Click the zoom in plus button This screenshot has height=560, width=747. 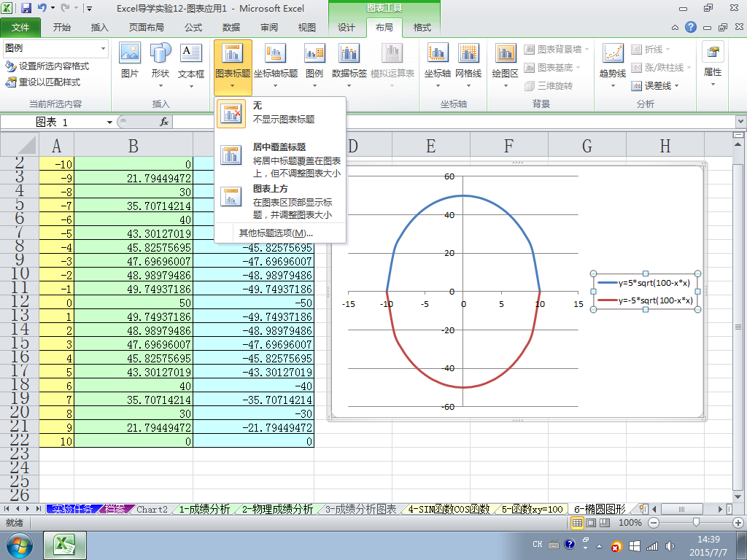[x=738, y=523]
